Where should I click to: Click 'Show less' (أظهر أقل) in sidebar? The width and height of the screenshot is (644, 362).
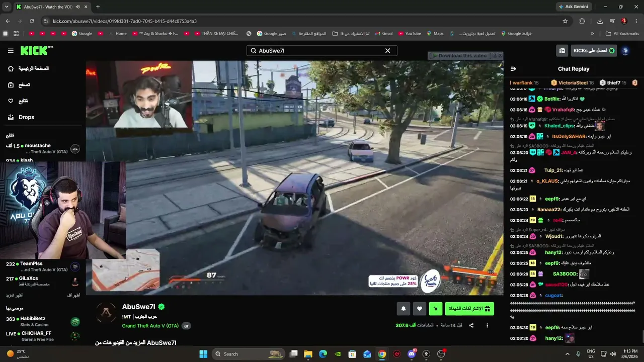click(73, 295)
